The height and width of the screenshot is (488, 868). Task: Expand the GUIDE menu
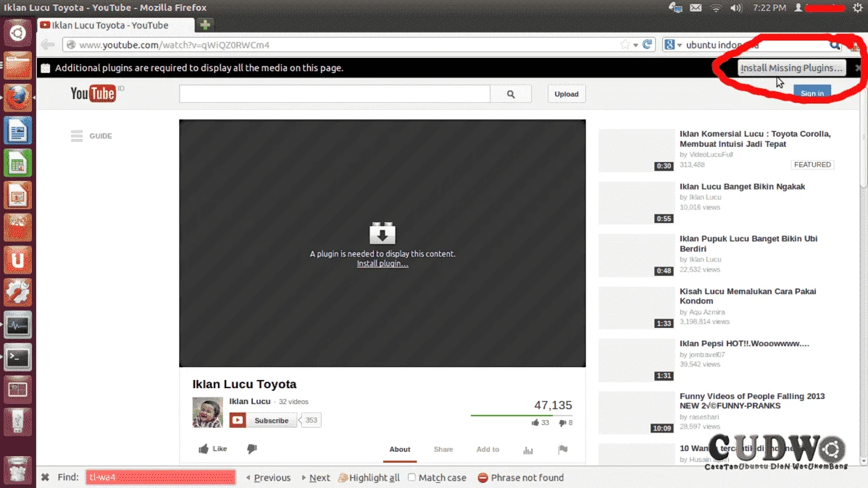91,135
